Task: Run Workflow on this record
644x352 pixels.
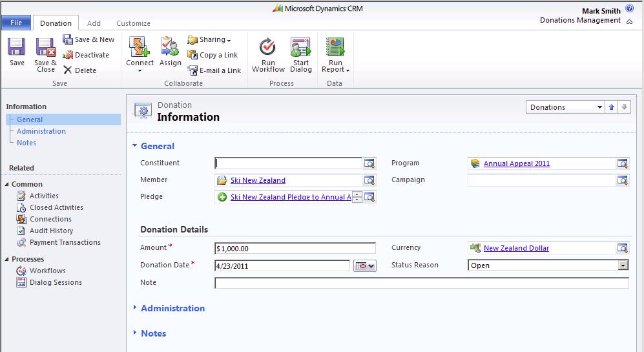Action: pyautogui.click(x=268, y=55)
